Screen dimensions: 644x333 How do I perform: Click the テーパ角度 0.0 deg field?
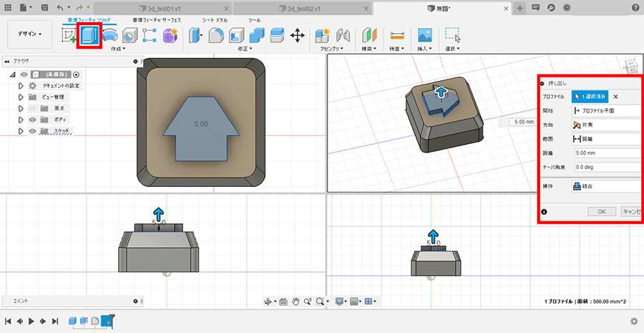coord(609,168)
